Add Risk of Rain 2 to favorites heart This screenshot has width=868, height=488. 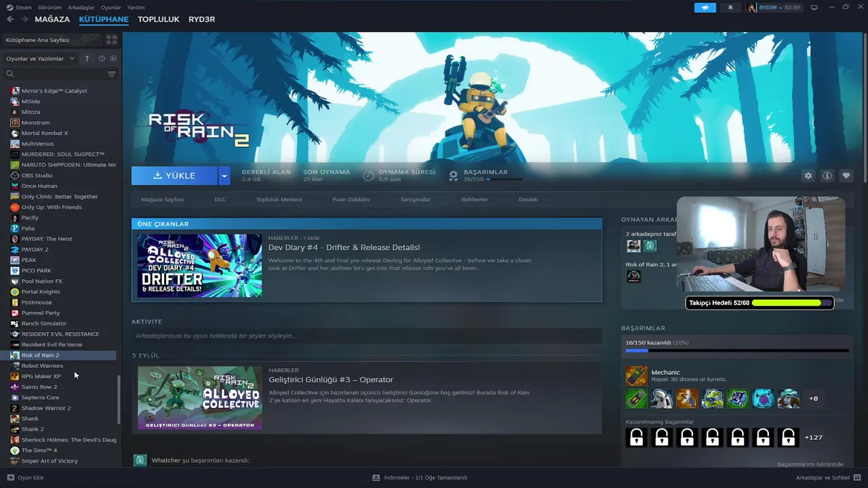coord(846,176)
